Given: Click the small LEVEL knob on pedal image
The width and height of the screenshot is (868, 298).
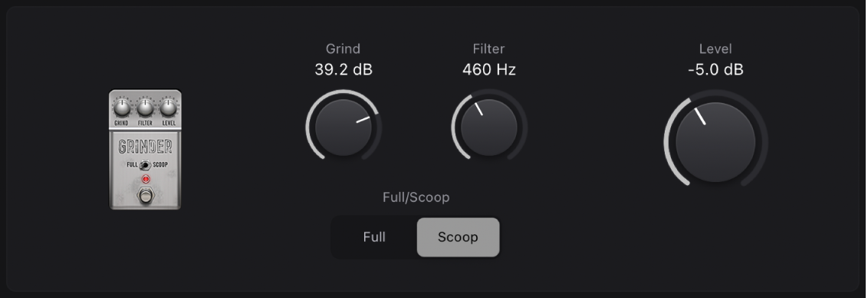Looking at the screenshot, I should pos(169,107).
